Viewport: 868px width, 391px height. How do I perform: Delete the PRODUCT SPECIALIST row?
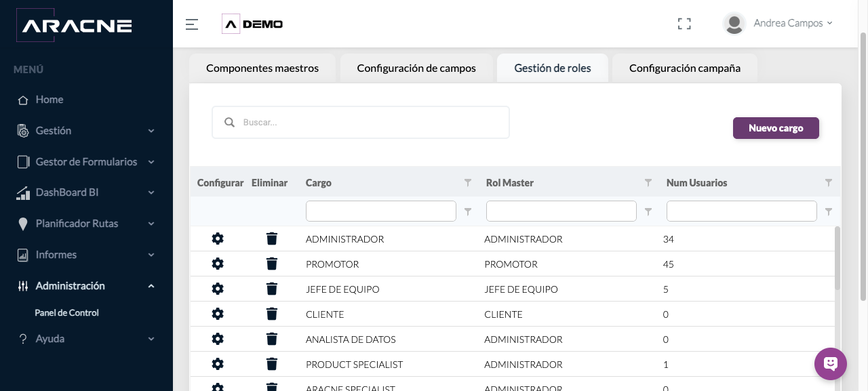pos(272,364)
